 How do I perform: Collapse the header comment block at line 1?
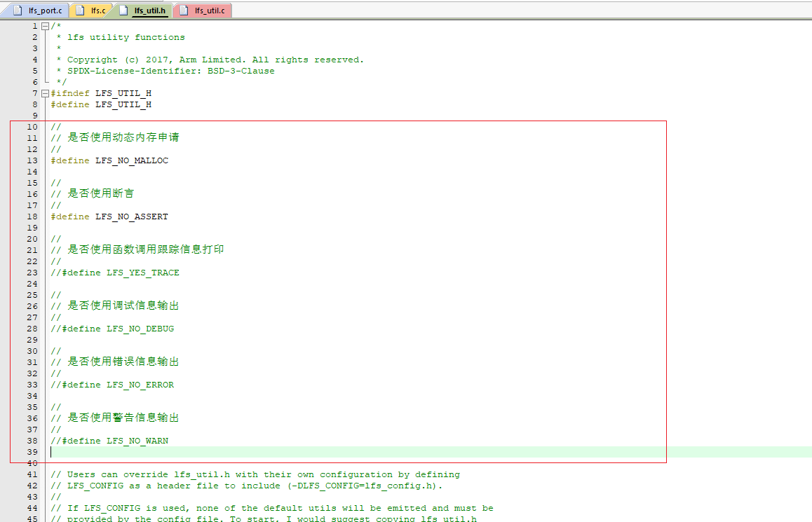(x=45, y=26)
